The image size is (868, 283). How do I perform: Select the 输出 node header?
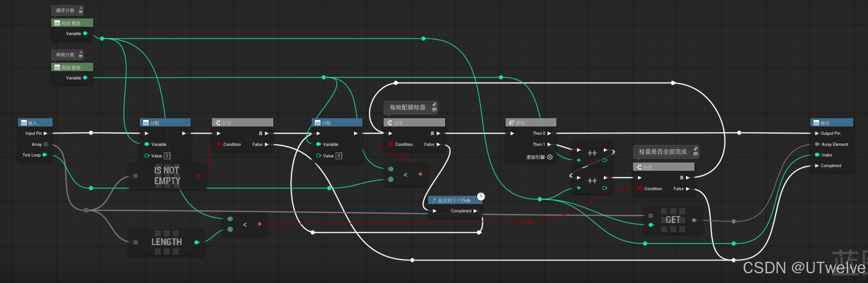[832, 122]
